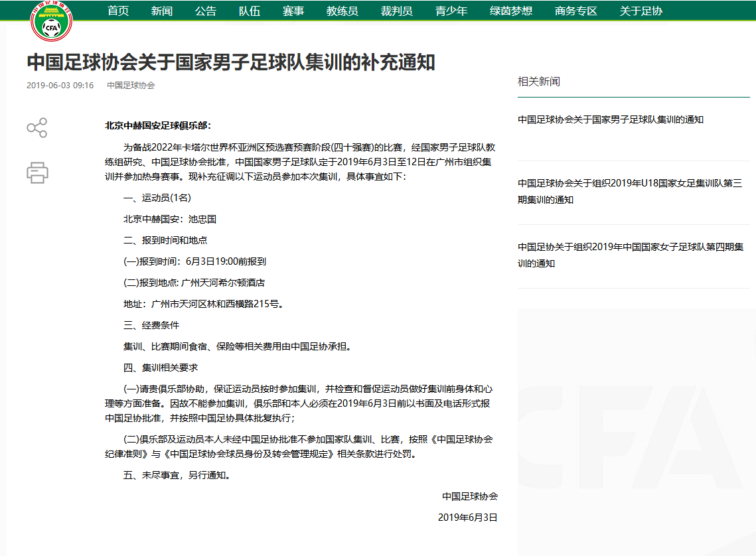The height and width of the screenshot is (556, 756).
Task: Click the article title 中国足球协会关于国家男子足球队集训的补充通知
Action: 231,62
